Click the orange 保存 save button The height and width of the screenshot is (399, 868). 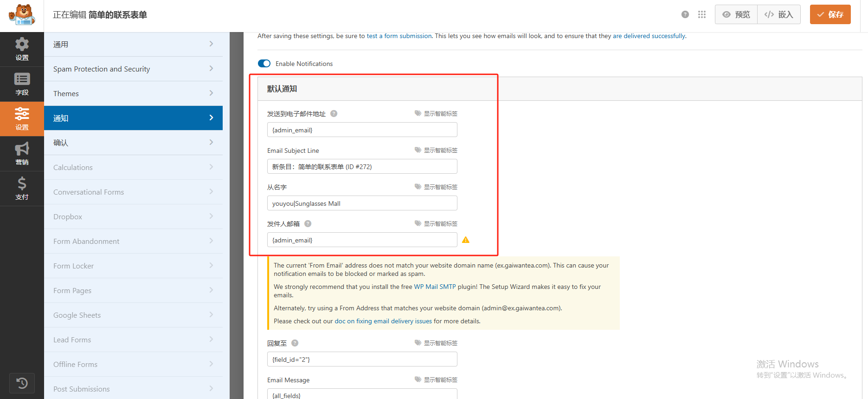click(830, 14)
